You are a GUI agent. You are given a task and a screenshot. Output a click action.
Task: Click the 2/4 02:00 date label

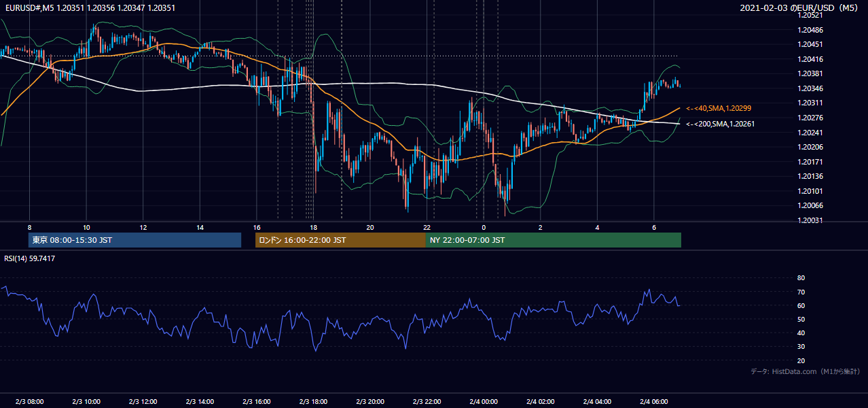(x=541, y=402)
